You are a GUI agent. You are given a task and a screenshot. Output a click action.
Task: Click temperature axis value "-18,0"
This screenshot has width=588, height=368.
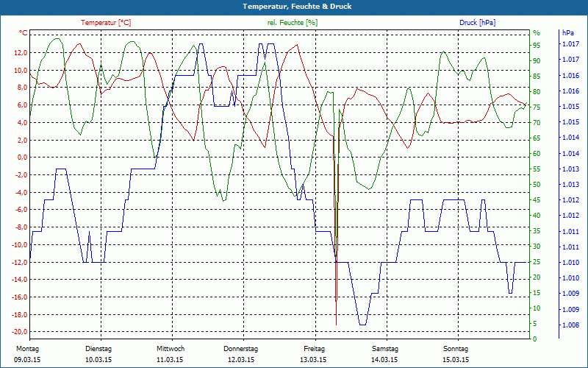(x=20, y=314)
